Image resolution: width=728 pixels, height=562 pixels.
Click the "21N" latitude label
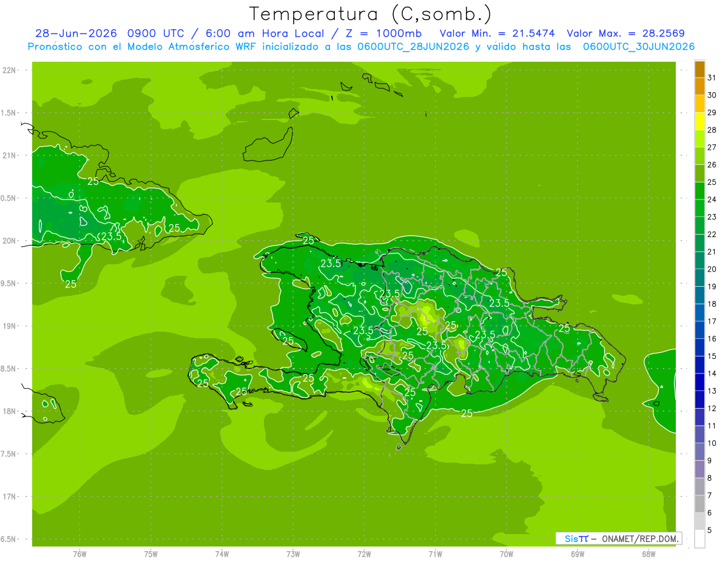[x=10, y=155]
